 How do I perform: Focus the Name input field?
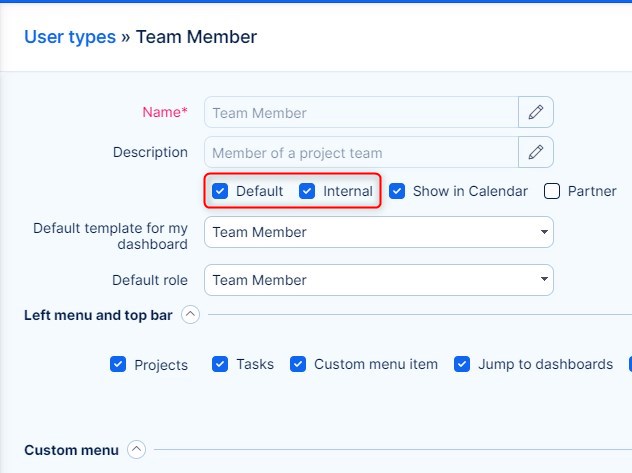[x=361, y=112]
